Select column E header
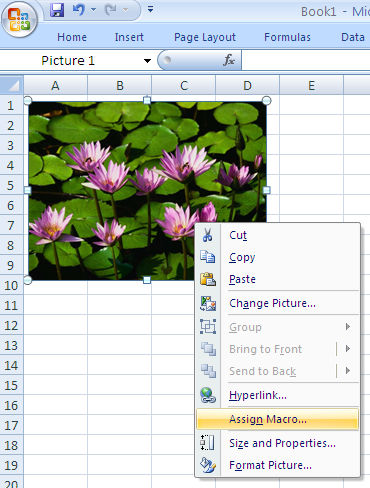Viewport: 370px width, 488px height. tap(311, 86)
